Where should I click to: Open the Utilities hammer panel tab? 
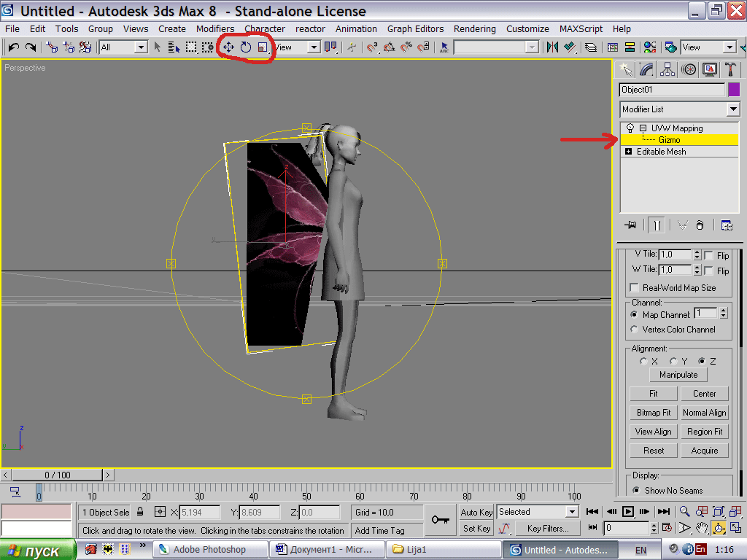[730, 70]
